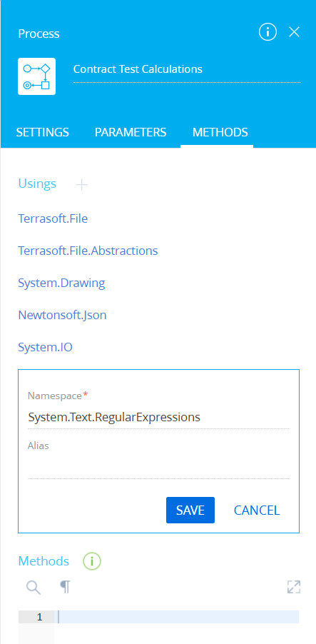This screenshot has width=316, height=644.
Task: Close the Process panel
Action: click(x=295, y=32)
